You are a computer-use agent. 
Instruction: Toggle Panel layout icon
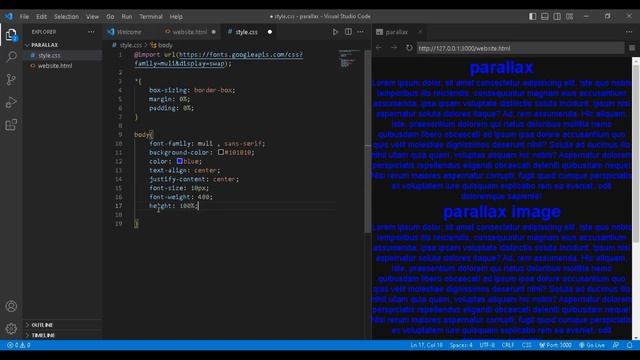coord(545,16)
